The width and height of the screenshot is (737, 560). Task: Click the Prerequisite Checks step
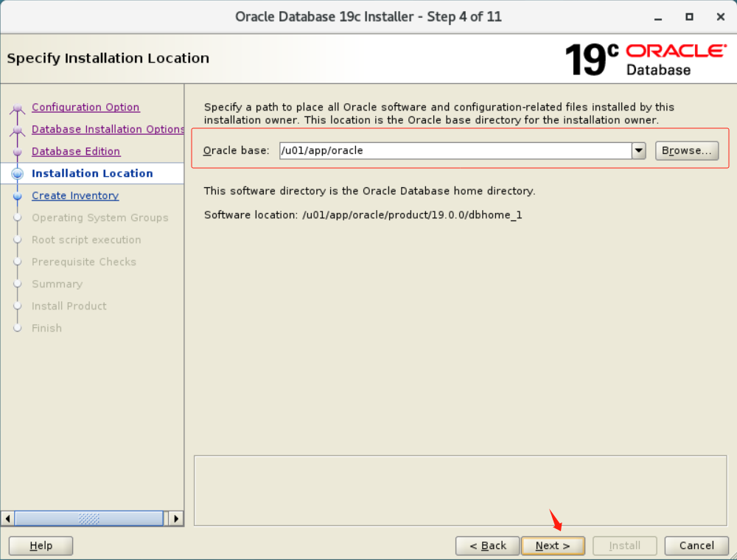click(x=84, y=262)
